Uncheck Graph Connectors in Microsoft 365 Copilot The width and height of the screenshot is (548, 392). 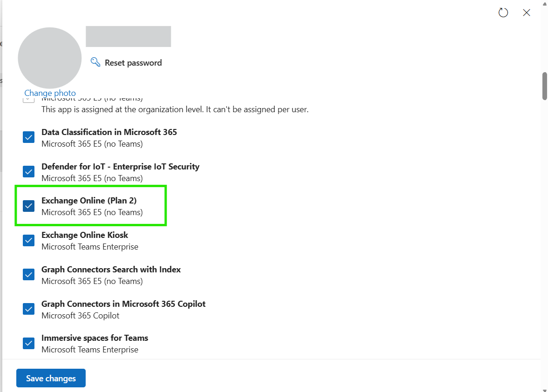point(29,309)
